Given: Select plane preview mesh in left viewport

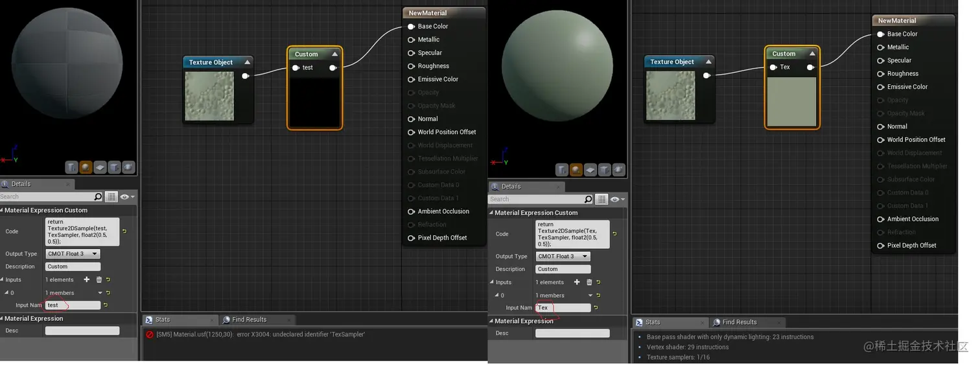Looking at the screenshot, I should click(x=100, y=167).
